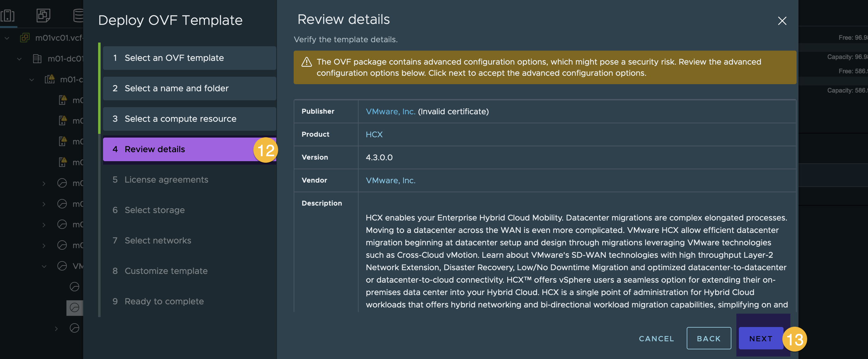Click the m01-dc01 datacenter icon
Screen dimensions: 868x359
click(37, 59)
